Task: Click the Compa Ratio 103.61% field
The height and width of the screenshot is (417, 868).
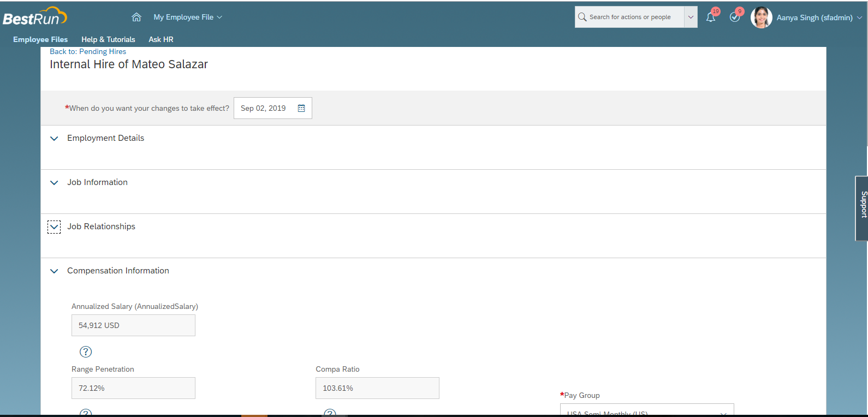Action: pos(377,388)
